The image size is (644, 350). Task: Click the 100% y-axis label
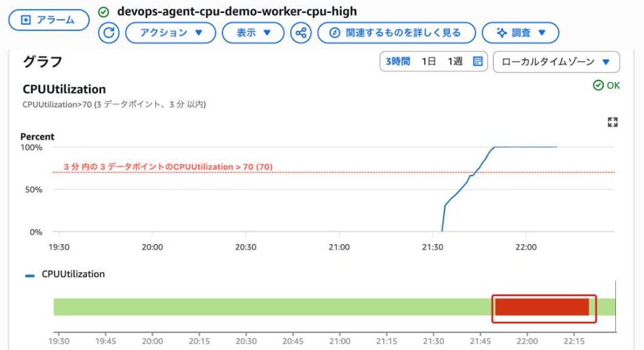tap(31, 148)
